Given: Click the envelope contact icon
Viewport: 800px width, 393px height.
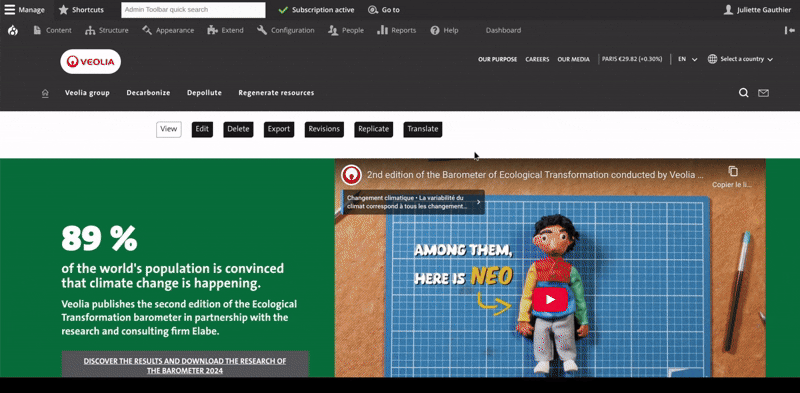Looking at the screenshot, I should click(763, 93).
